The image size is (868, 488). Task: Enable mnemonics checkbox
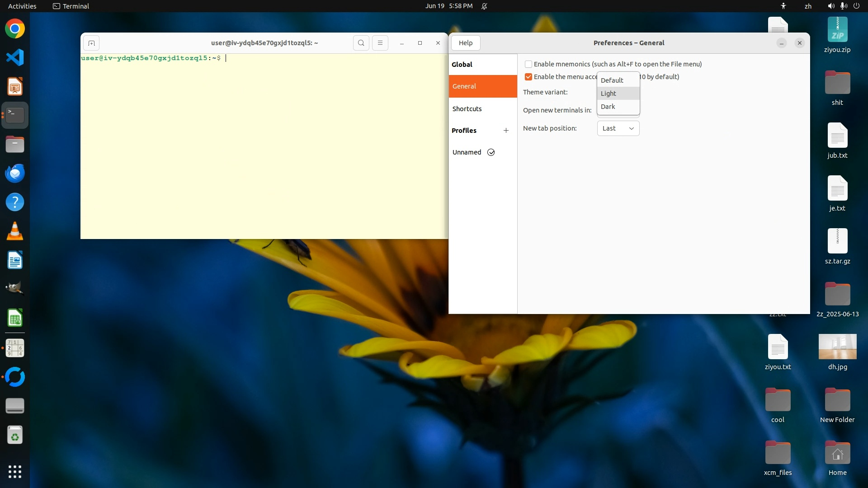[528, 64]
